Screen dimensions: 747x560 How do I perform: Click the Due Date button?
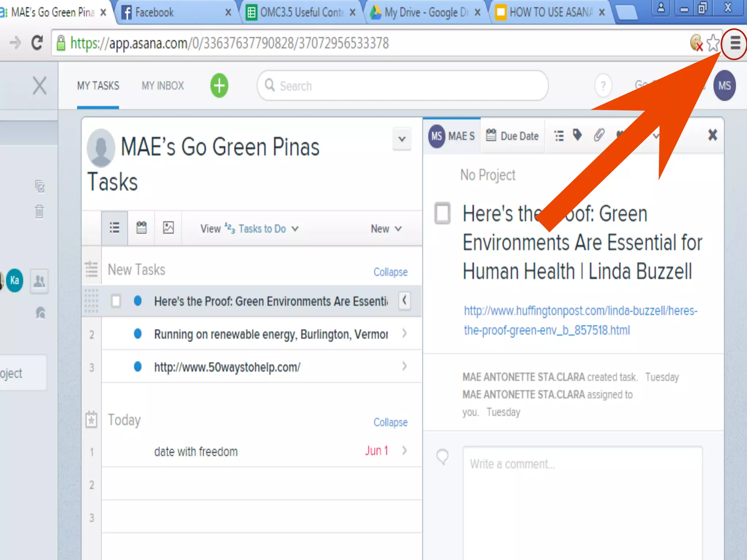tap(512, 136)
